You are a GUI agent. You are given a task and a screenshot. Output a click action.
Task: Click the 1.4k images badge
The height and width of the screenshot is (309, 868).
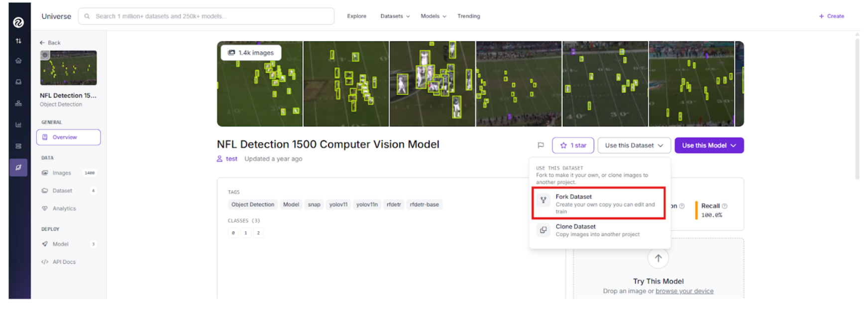pos(251,53)
